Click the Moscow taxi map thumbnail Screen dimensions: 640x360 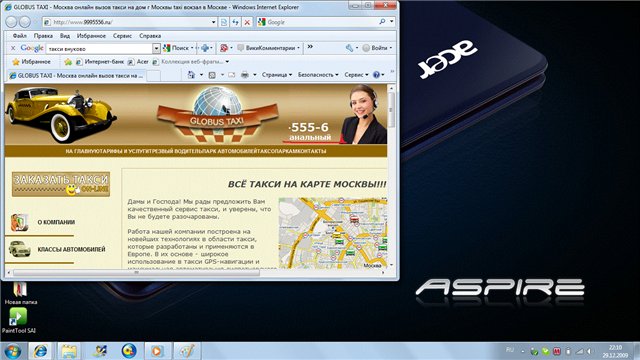point(333,233)
